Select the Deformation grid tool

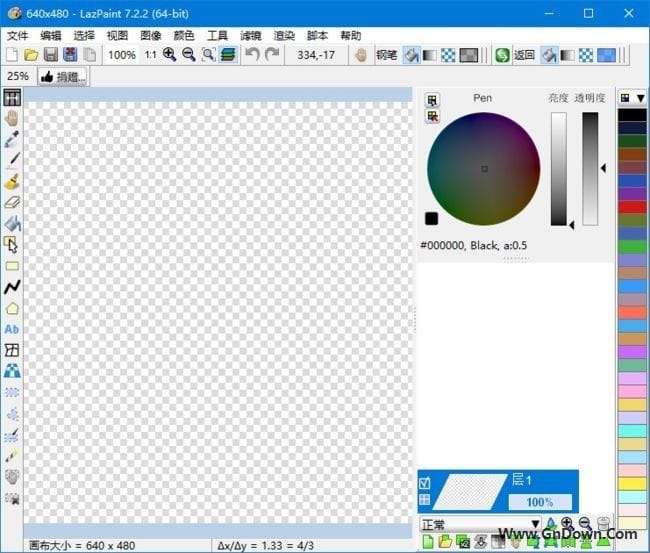(12, 350)
